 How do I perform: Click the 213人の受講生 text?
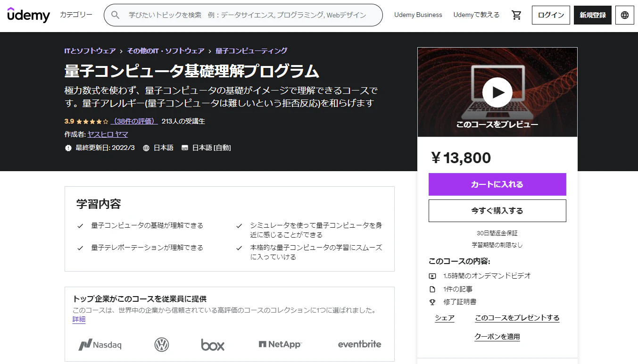[183, 121]
